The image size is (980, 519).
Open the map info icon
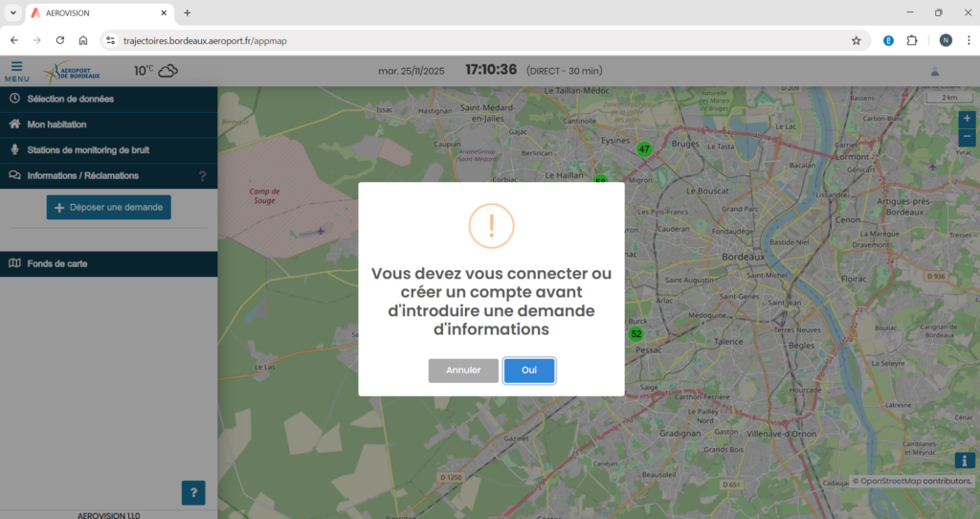[x=966, y=461]
